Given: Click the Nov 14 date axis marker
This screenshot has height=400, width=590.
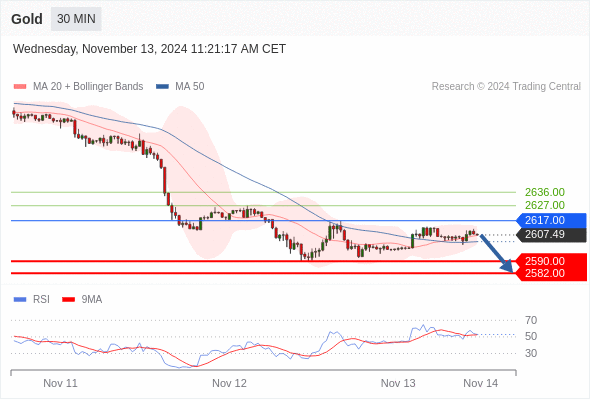Looking at the screenshot, I should point(481,383).
